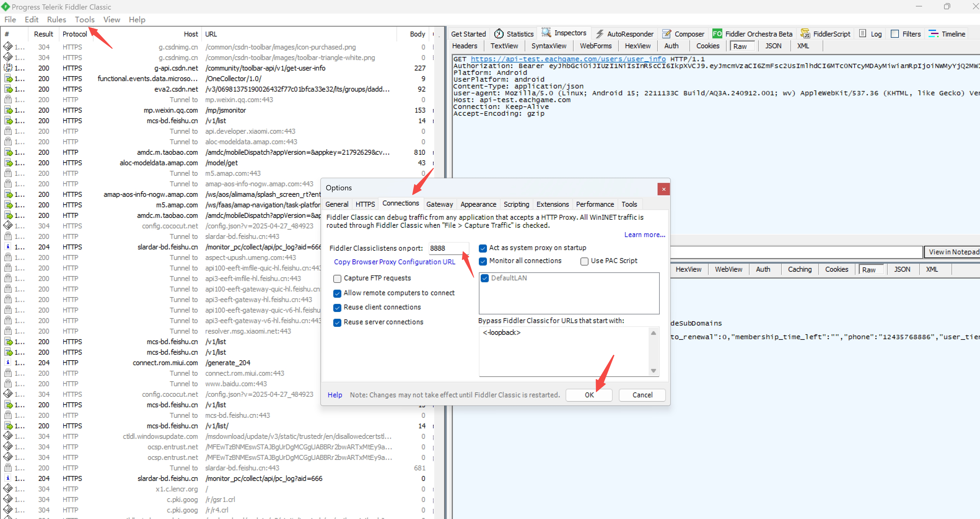This screenshot has width=980, height=519.
Task: Open Fiddler Orchestra Beta green FO icon
Action: click(717, 34)
